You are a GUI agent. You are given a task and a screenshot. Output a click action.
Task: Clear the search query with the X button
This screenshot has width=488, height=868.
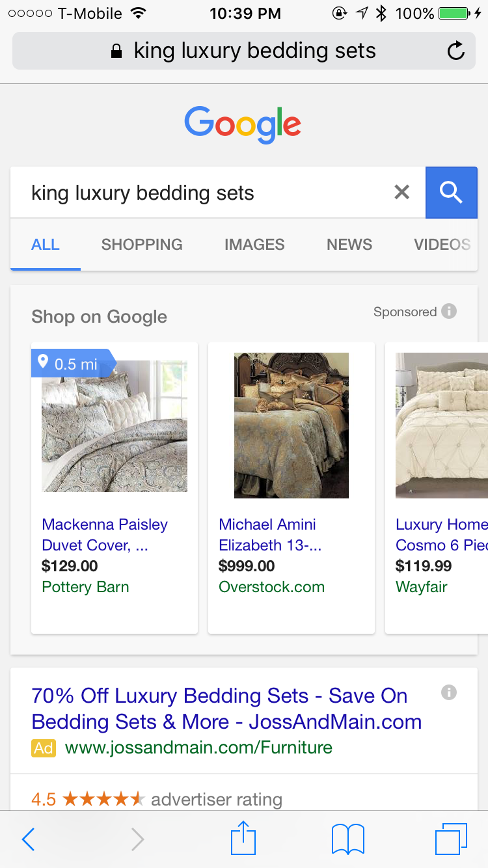click(401, 192)
